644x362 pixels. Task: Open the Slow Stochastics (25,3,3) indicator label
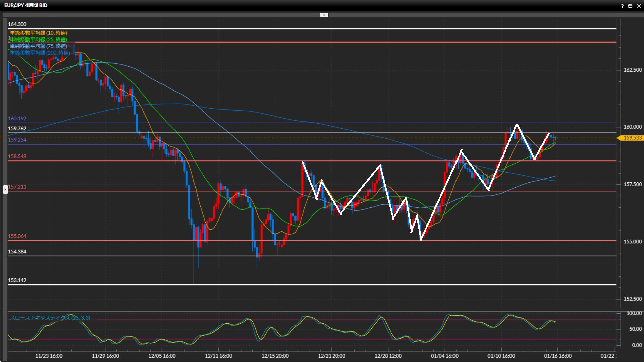click(x=50, y=318)
